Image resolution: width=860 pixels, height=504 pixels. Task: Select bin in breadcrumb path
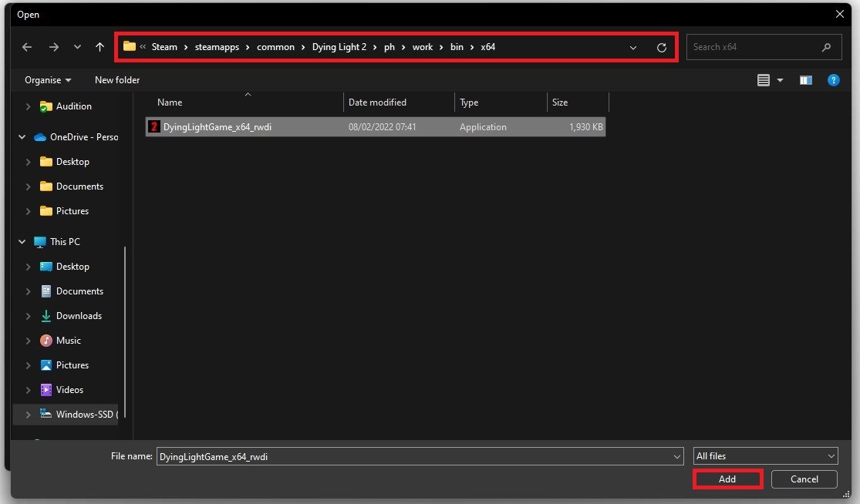pos(457,47)
